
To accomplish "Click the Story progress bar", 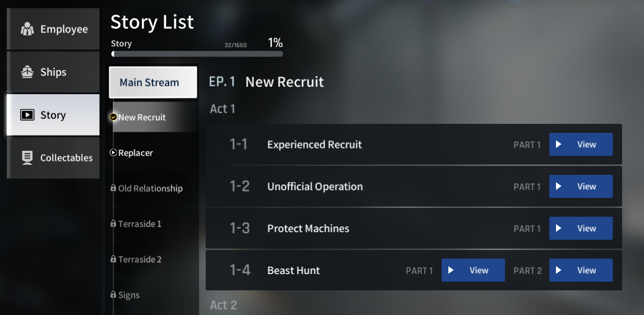I will tap(197, 54).
